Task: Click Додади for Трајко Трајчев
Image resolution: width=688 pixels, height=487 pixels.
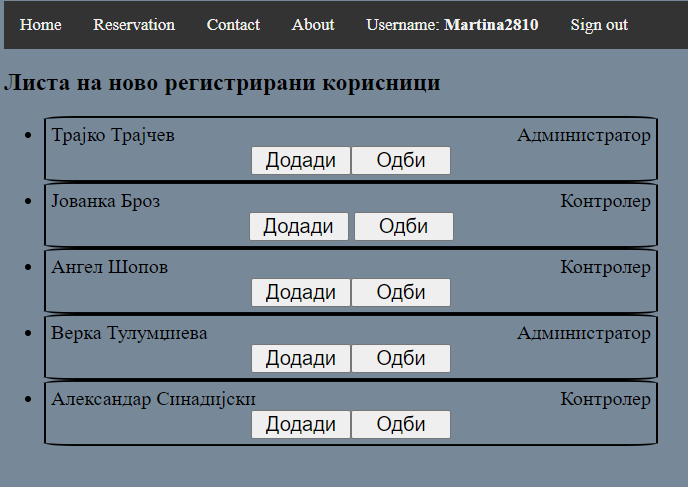Action: (x=300, y=161)
